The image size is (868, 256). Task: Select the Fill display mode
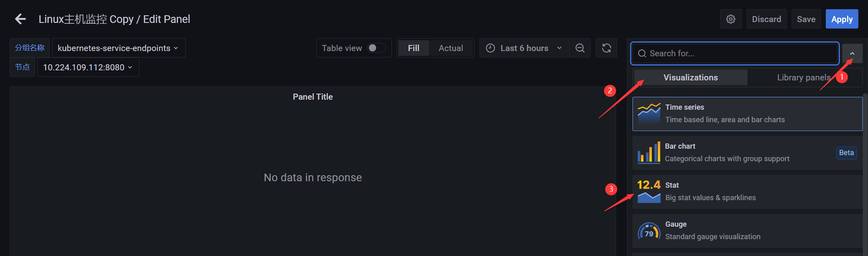pyautogui.click(x=414, y=48)
